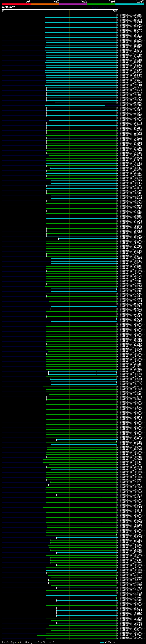Select hit label UniRef100_A7KCX2

coord(131,138)
